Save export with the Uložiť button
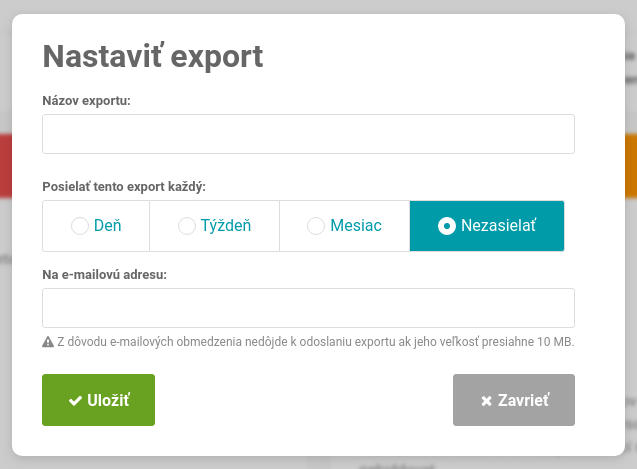Screen dimensions: 637x469 [x=98, y=400]
